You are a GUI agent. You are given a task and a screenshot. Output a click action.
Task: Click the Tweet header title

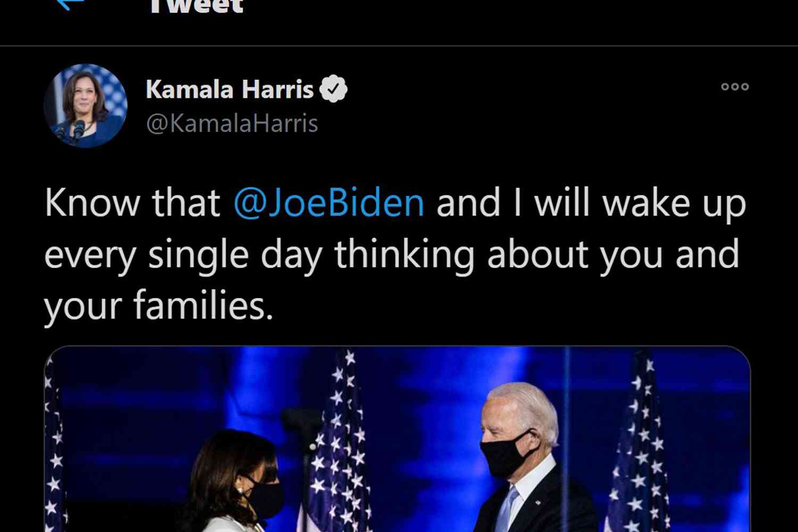click(x=196, y=5)
